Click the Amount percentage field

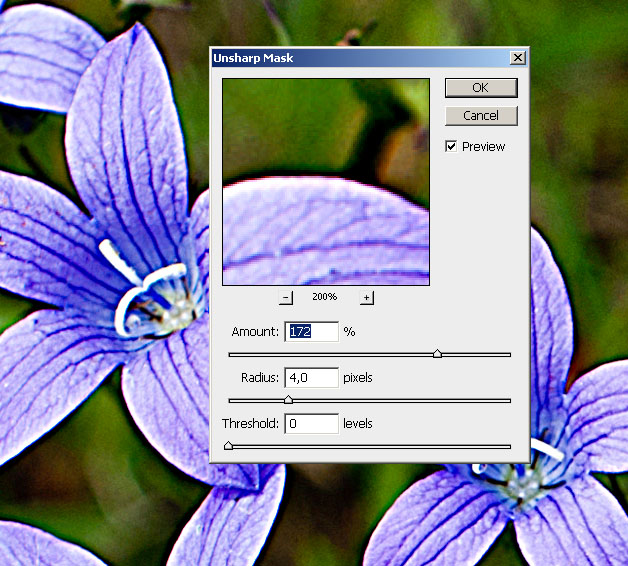tap(312, 332)
